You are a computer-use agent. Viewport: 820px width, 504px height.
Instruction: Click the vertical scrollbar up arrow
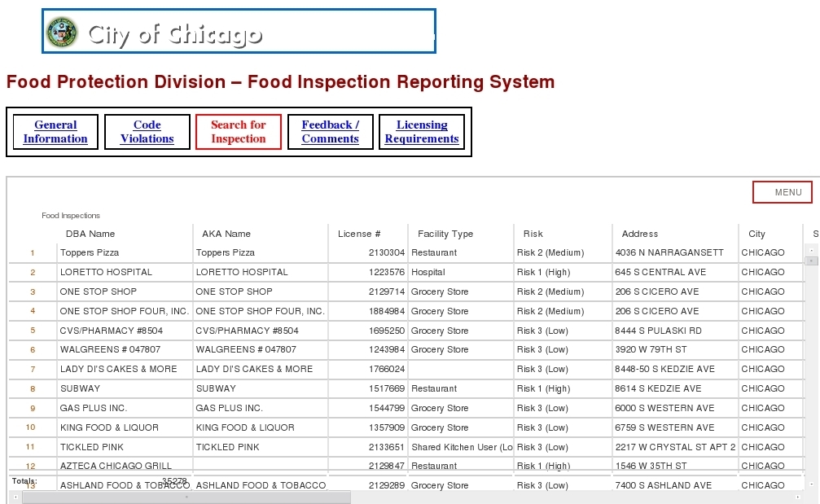(x=812, y=251)
